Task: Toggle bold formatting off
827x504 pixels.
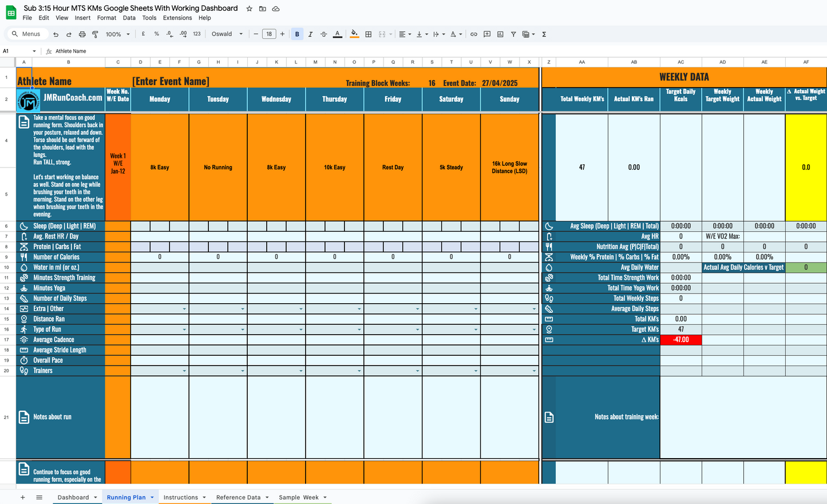Action: point(297,34)
